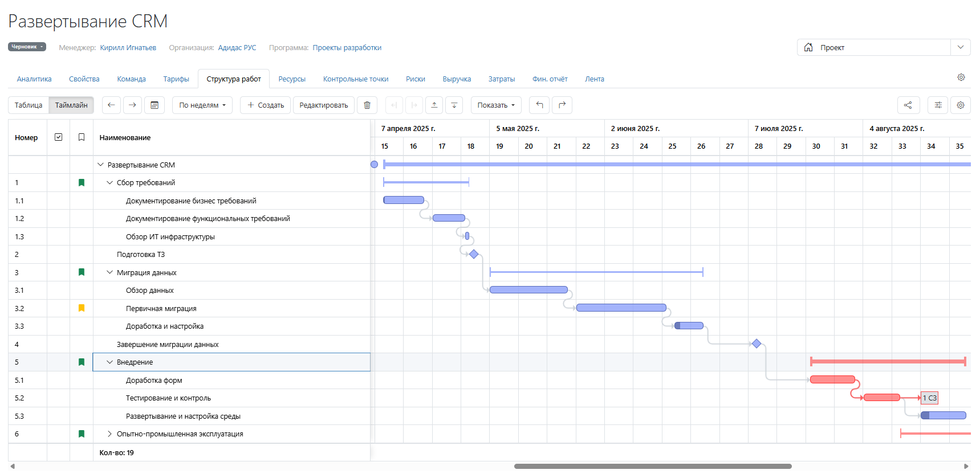Open the Риски tab
980x474 pixels.
click(x=415, y=79)
